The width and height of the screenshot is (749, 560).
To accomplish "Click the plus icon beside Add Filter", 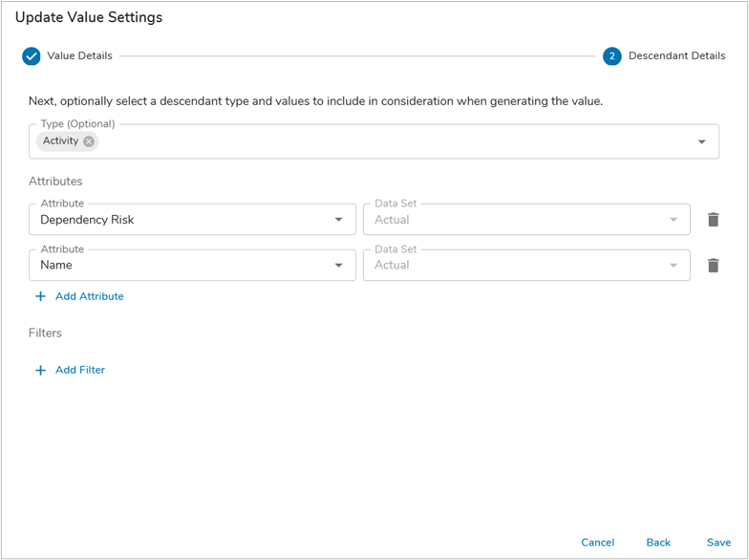I will (40, 371).
